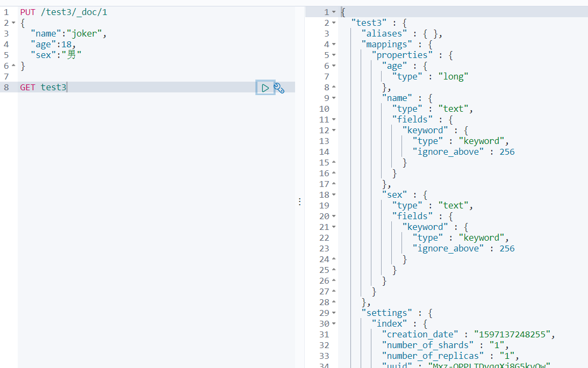Collapse the "sex" field fold arrow
The image size is (588, 368).
click(334, 195)
